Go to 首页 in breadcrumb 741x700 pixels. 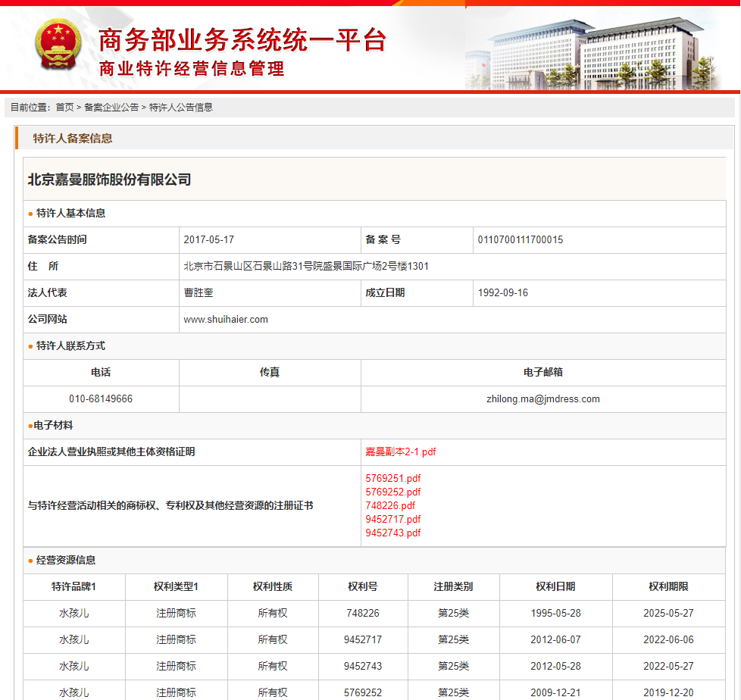pyautogui.click(x=64, y=108)
